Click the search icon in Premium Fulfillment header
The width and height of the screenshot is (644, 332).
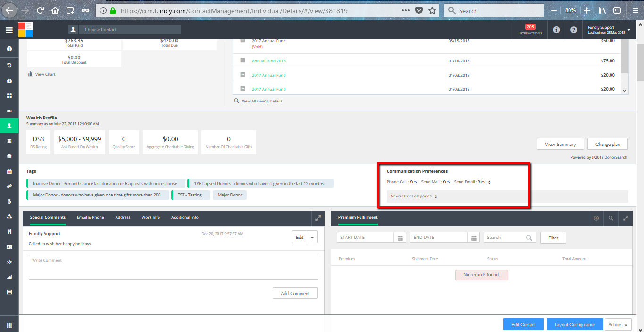click(611, 218)
